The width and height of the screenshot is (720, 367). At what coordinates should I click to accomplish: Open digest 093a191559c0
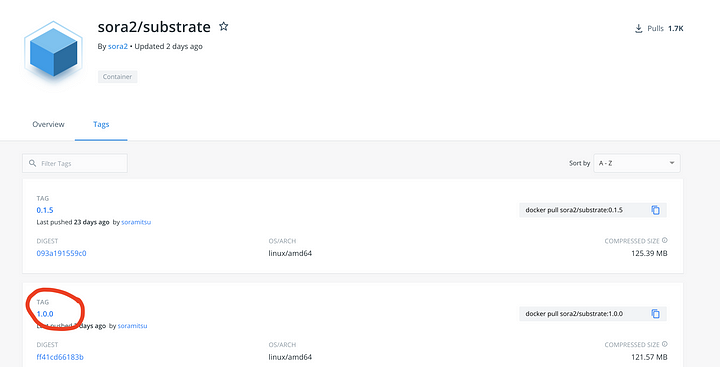click(61, 253)
